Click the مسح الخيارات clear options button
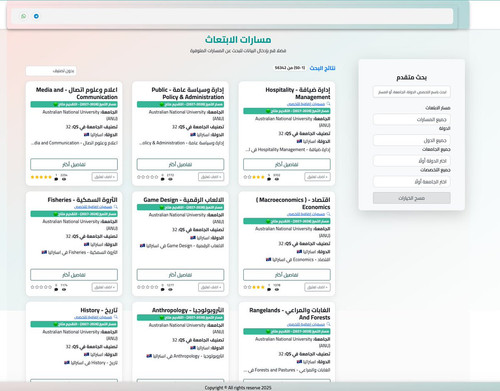 (x=412, y=198)
